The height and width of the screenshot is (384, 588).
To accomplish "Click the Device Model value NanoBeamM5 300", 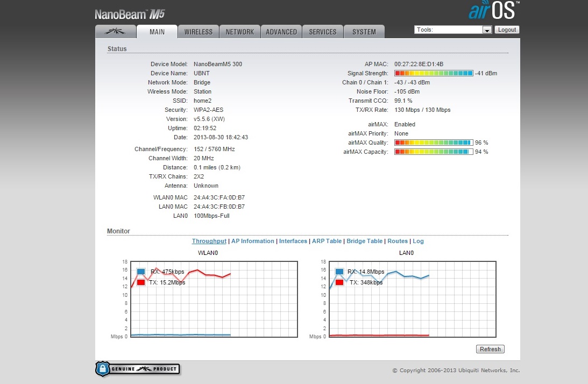I will tap(218, 64).
